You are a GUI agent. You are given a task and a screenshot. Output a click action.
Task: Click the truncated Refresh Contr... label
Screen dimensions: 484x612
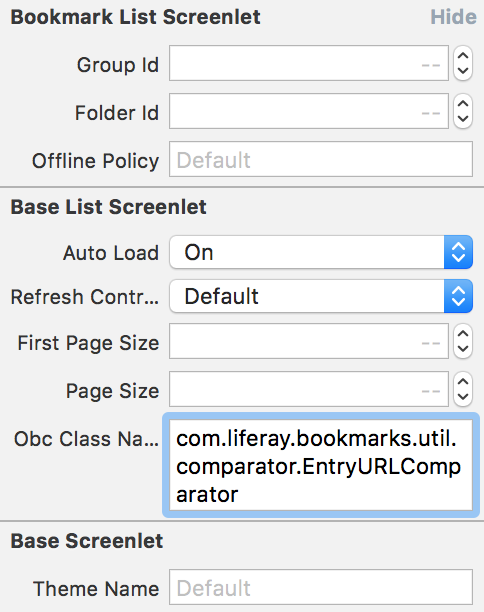coord(85,297)
